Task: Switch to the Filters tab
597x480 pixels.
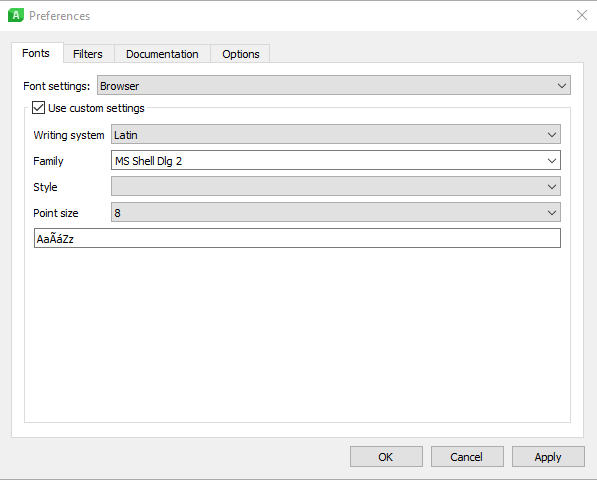Action: (88, 54)
